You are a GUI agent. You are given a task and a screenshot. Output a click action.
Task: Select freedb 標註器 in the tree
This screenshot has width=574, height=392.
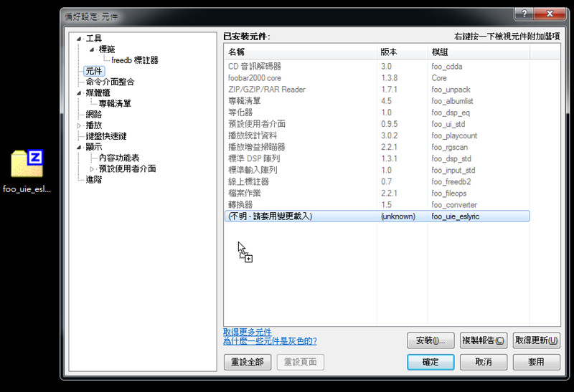point(135,60)
